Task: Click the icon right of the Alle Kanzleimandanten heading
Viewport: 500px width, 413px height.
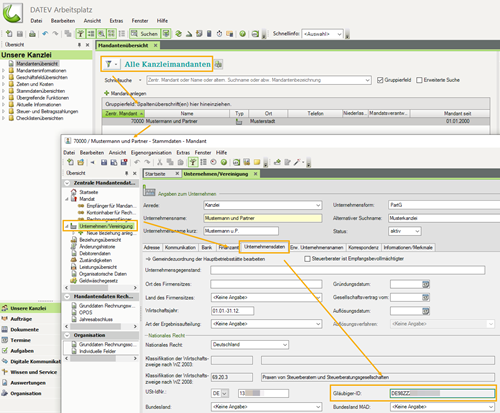Action: pyautogui.click(x=218, y=64)
